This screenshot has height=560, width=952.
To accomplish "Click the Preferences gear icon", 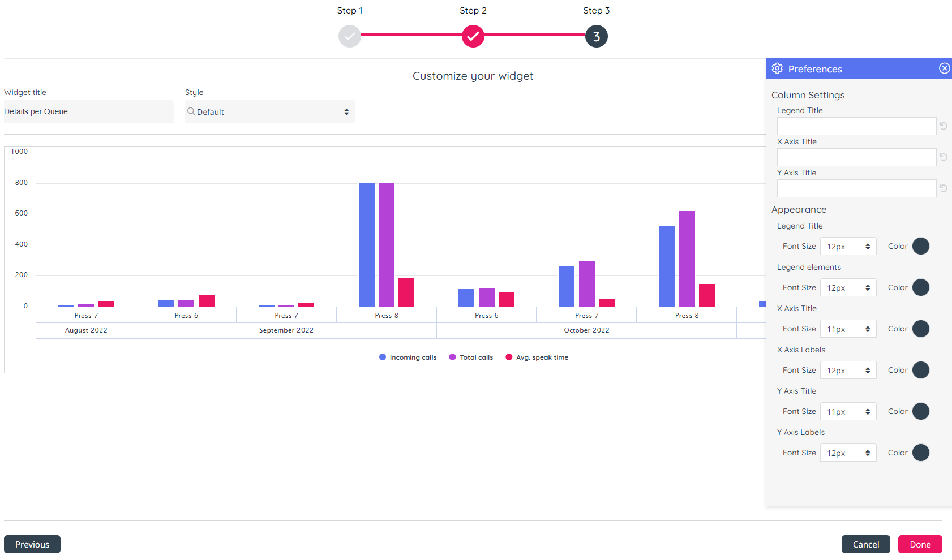I will (x=777, y=68).
